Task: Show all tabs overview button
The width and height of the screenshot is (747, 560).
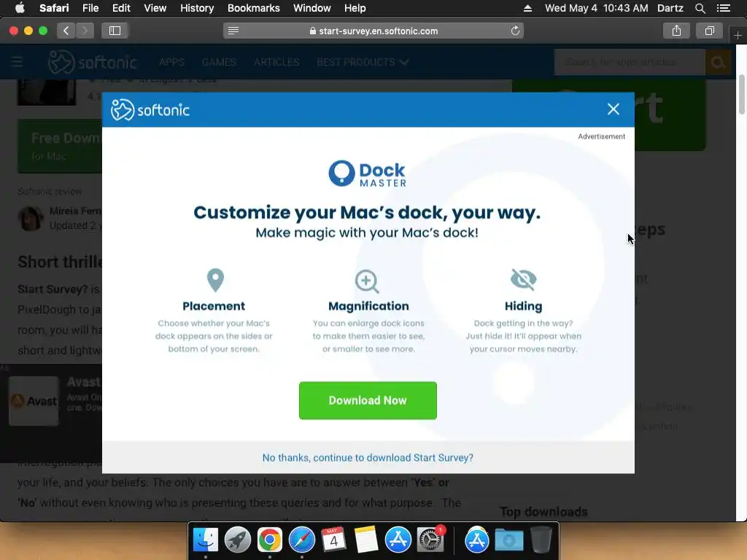Action: coord(709,31)
